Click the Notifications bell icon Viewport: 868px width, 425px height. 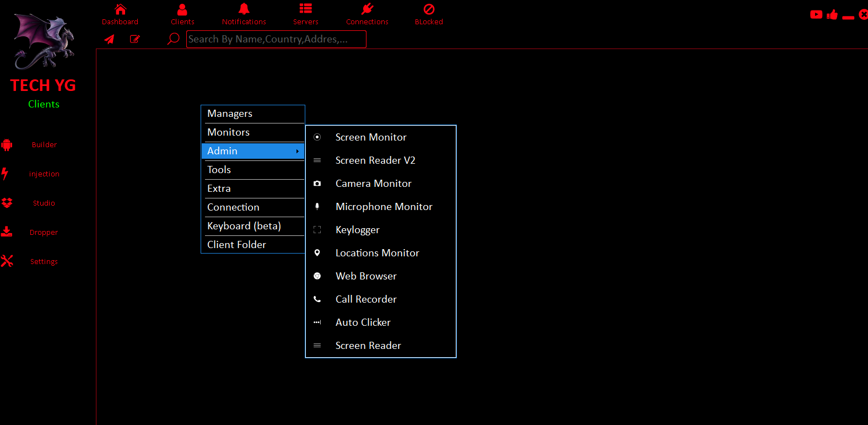244,9
